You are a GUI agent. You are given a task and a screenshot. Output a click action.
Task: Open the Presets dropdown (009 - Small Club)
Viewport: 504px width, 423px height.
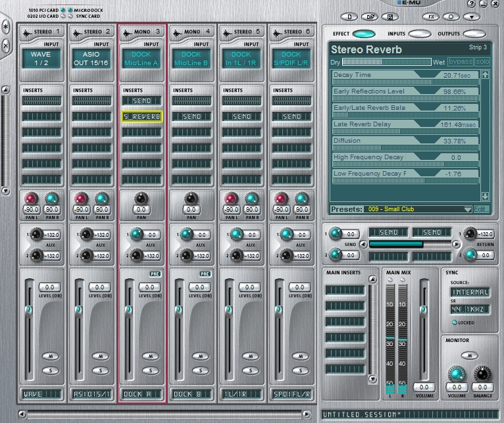(x=418, y=209)
